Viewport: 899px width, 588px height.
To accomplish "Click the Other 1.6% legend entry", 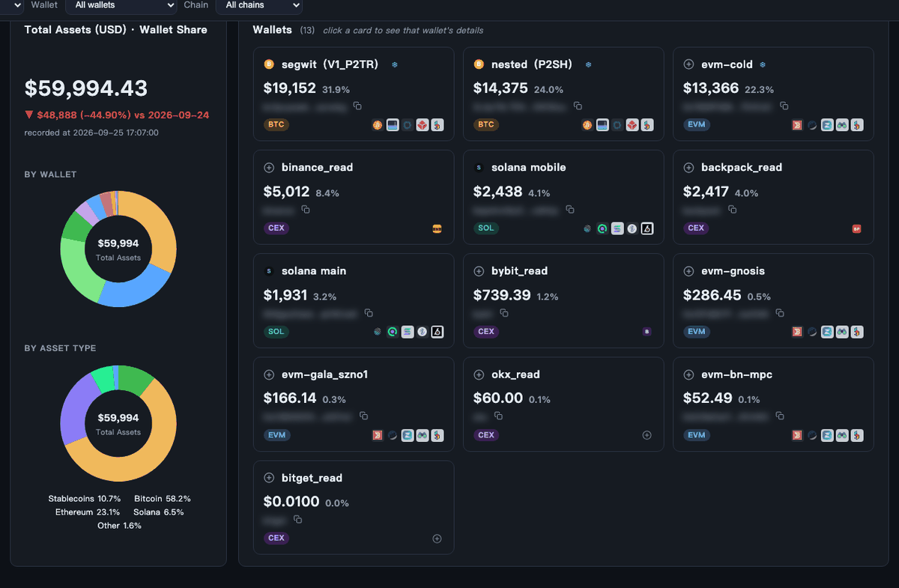I will tap(118, 526).
